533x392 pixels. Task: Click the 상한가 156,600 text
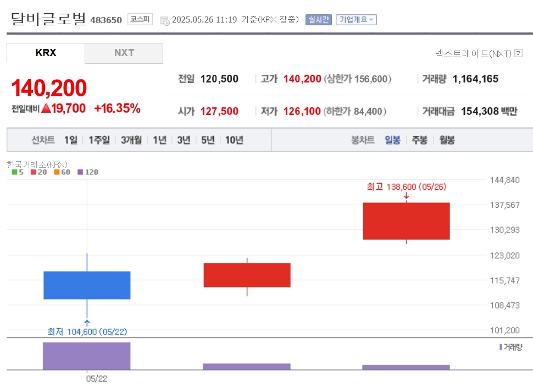point(358,79)
